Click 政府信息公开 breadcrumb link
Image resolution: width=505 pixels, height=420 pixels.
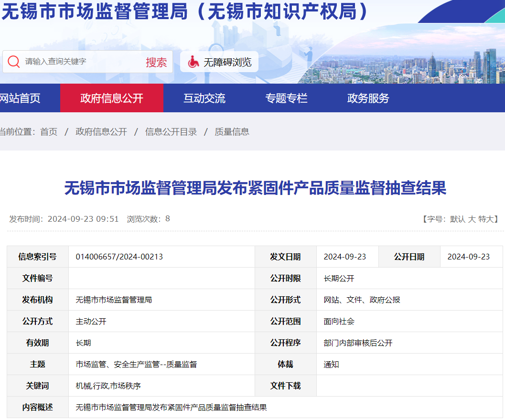click(101, 132)
